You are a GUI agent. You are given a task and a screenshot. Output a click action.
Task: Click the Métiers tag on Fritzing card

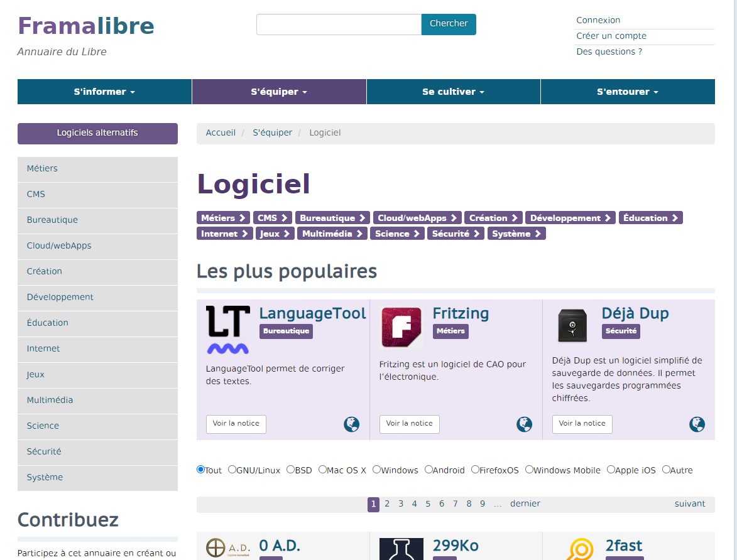click(x=450, y=331)
